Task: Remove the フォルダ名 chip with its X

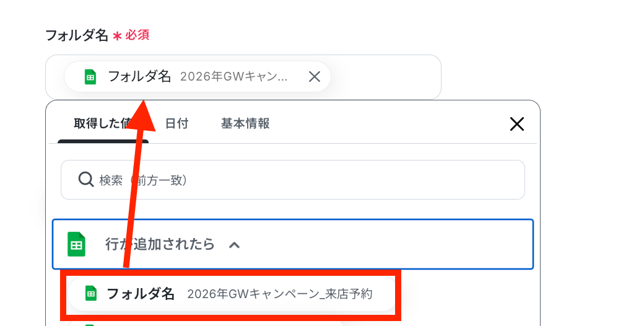Action: pos(314,76)
